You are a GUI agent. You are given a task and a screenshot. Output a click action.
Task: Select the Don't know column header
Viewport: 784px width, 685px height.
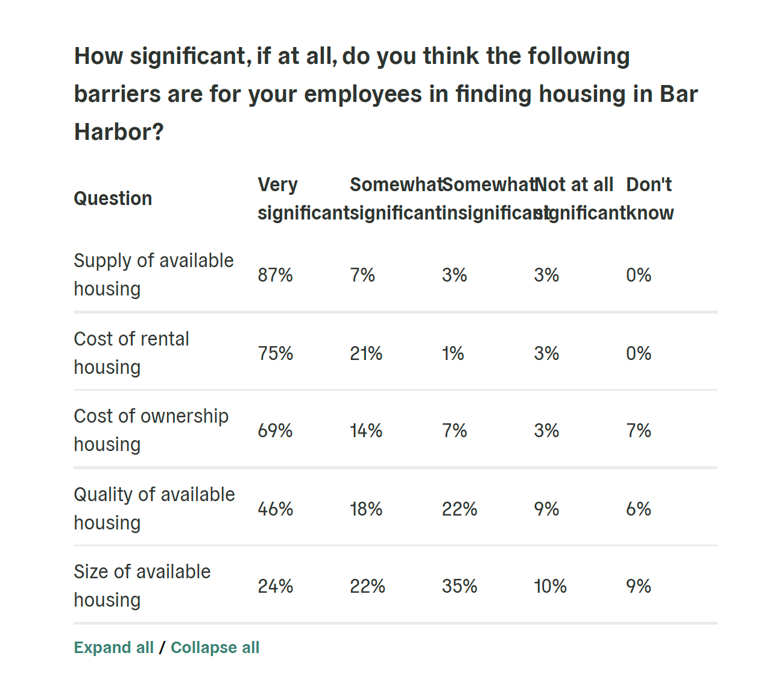pyautogui.click(x=650, y=198)
